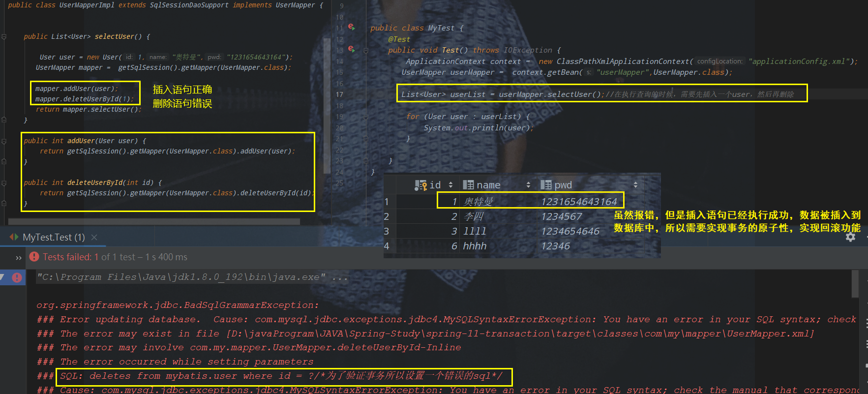868x394 pixels.
Task: Click the Tests failed status text
Action: click(115, 257)
